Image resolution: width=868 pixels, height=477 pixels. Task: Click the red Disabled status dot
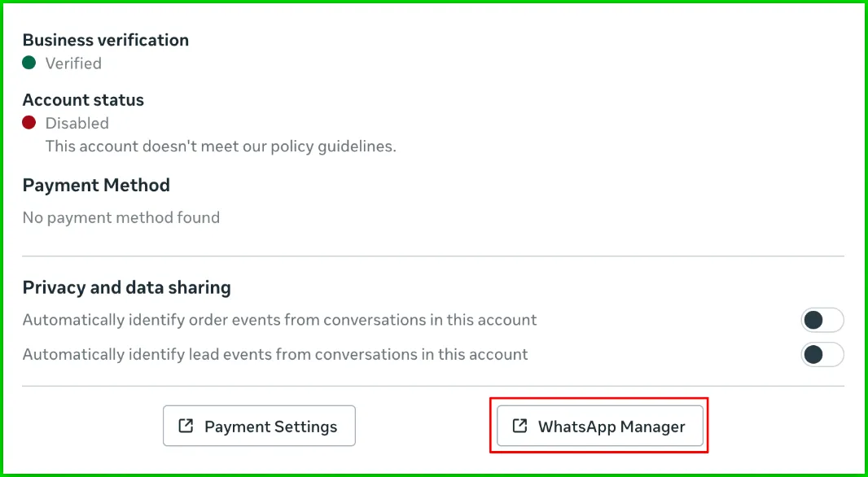29,123
